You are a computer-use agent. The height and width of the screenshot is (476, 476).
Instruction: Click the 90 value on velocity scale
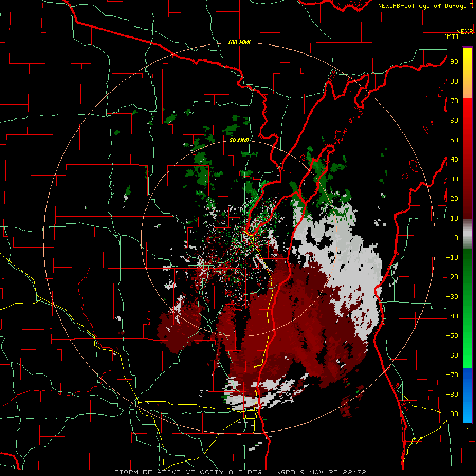(454, 62)
